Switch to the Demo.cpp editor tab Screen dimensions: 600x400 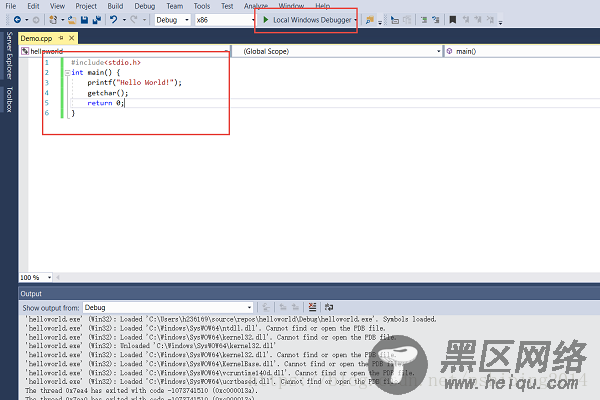36,38
